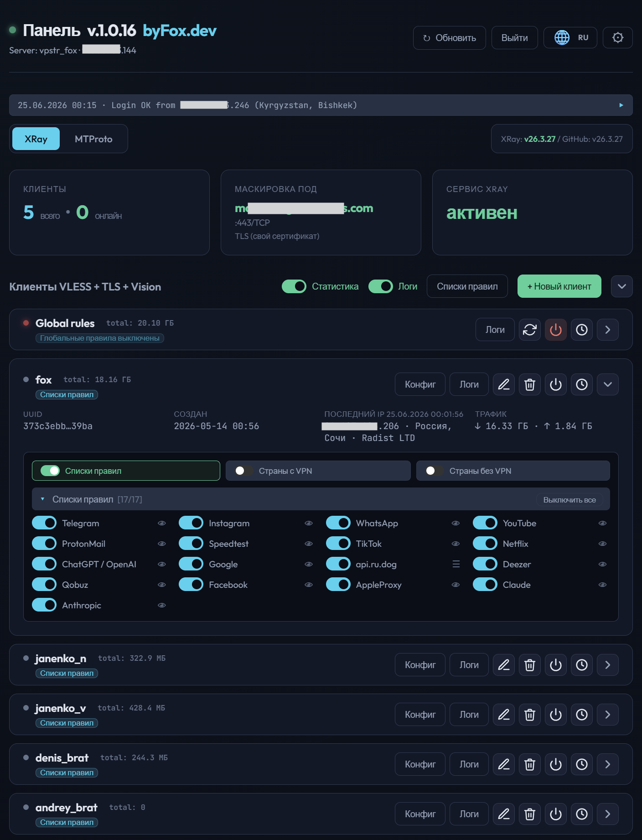642x840 pixels.
Task: Click the power icon for janenko_v
Action: [x=555, y=715]
